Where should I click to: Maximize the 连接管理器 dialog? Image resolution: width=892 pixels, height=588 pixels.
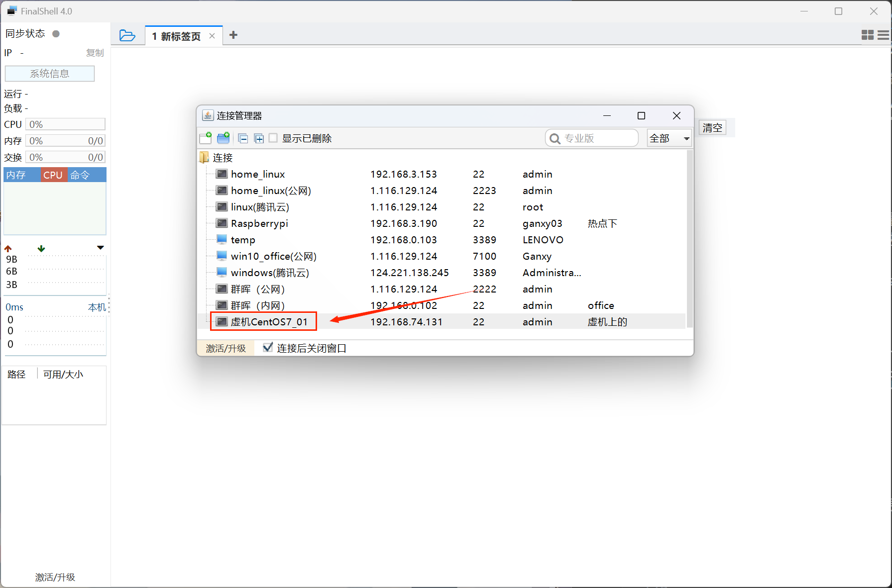pos(641,115)
